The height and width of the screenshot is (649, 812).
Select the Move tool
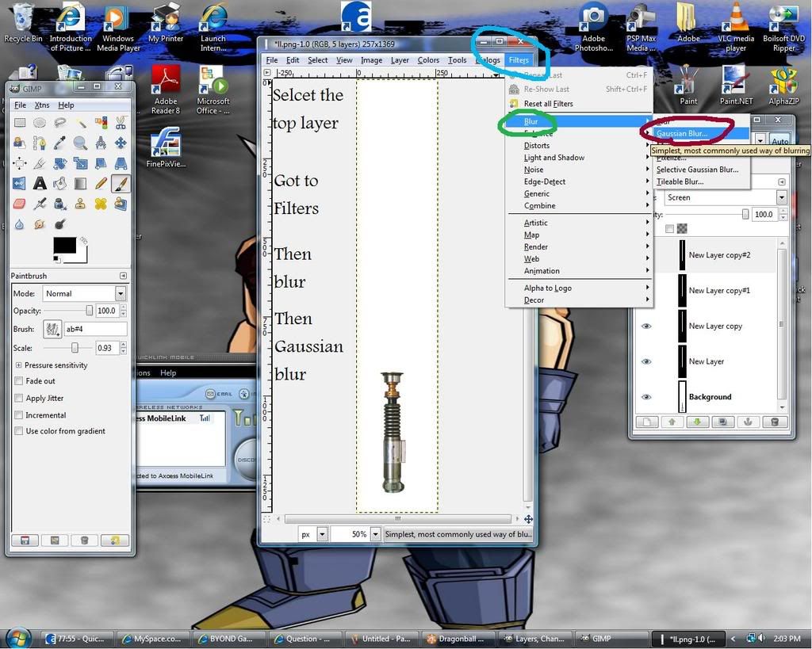(121, 143)
